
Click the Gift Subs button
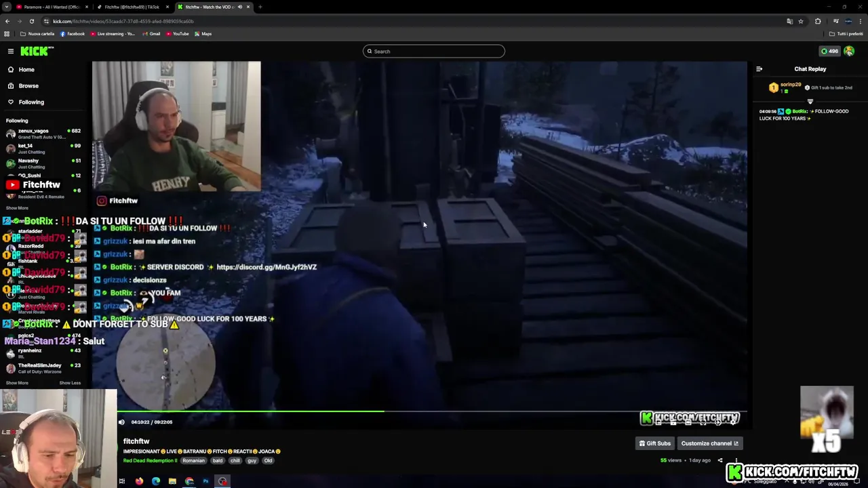pyautogui.click(x=654, y=443)
